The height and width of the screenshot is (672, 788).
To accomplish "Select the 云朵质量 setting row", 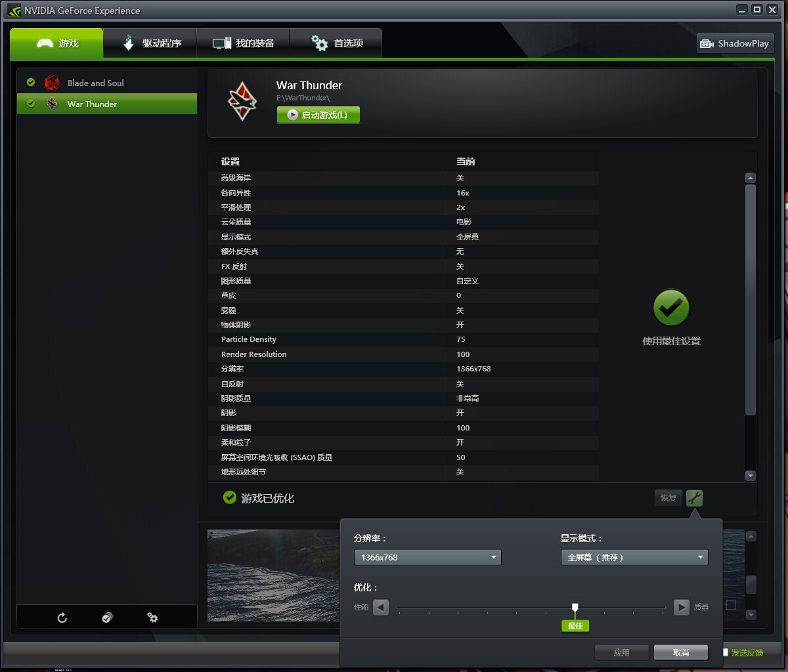I will point(403,222).
